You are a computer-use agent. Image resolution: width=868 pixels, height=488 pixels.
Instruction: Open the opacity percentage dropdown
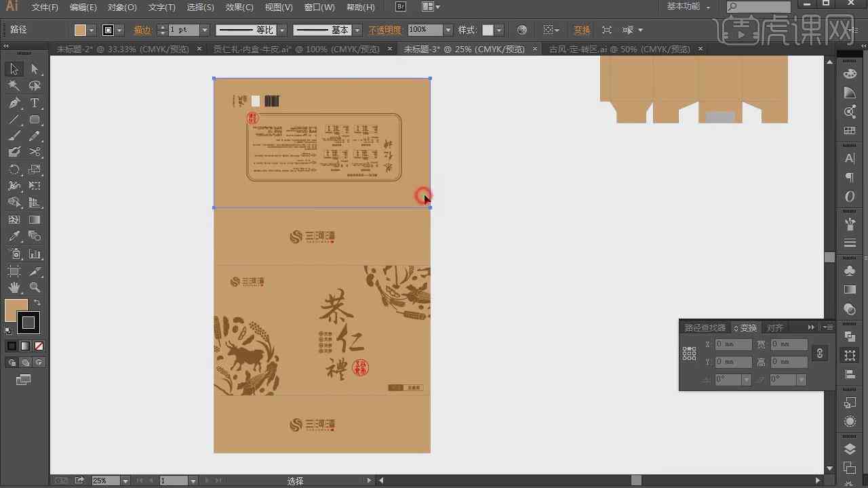tap(448, 30)
